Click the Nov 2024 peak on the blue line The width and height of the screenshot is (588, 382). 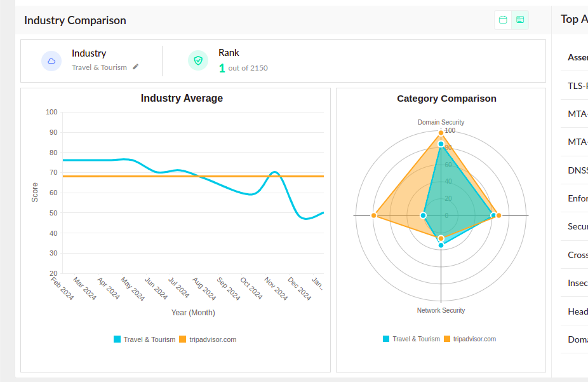pyautogui.click(x=274, y=172)
